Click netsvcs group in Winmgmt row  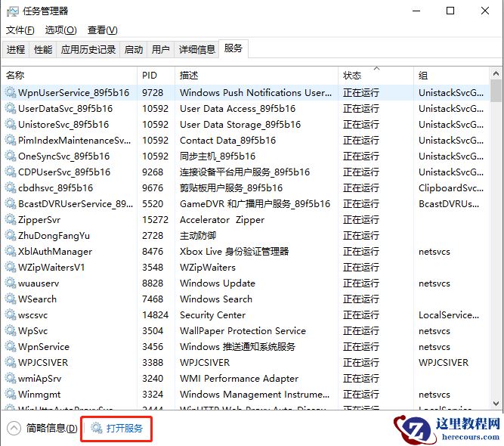[x=434, y=395]
